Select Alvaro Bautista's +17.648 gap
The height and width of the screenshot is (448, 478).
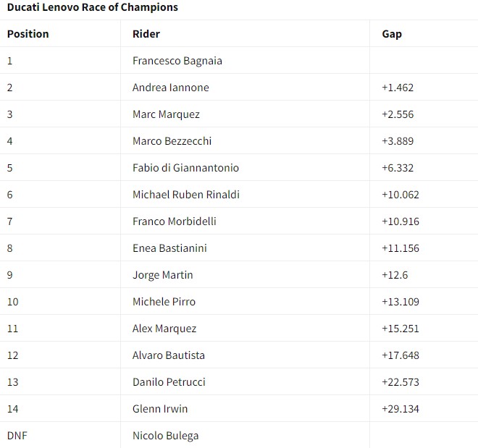tap(401, 355)
